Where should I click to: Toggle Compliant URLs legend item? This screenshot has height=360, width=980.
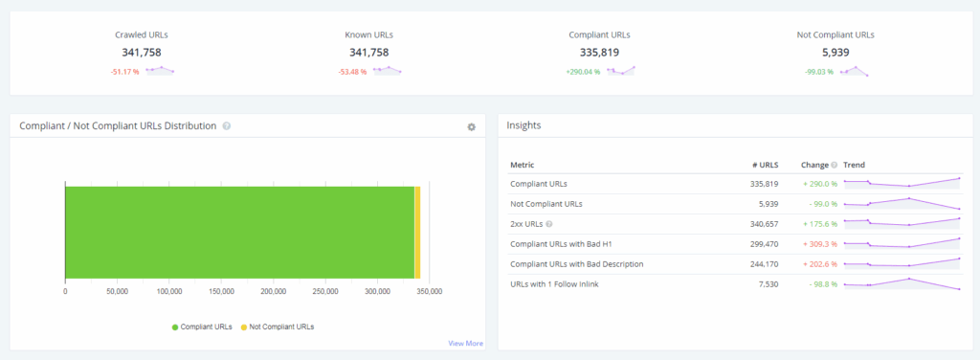(202, 326)
